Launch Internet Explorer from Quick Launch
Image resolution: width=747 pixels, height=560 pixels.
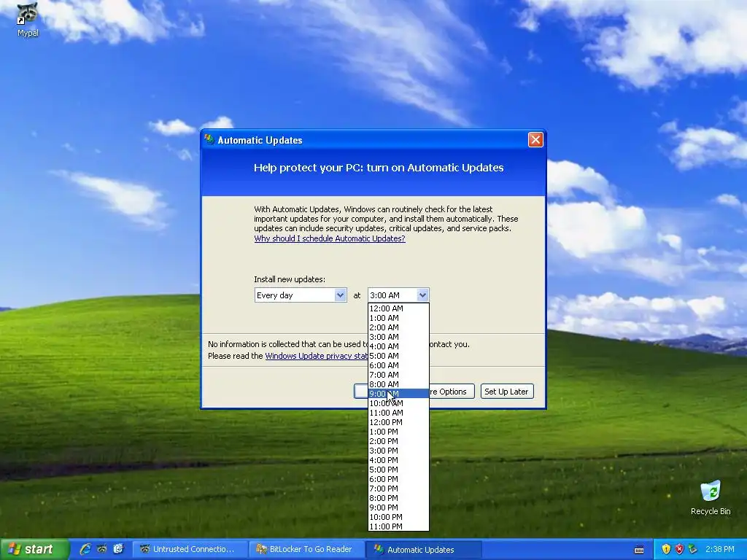point(85,549)
